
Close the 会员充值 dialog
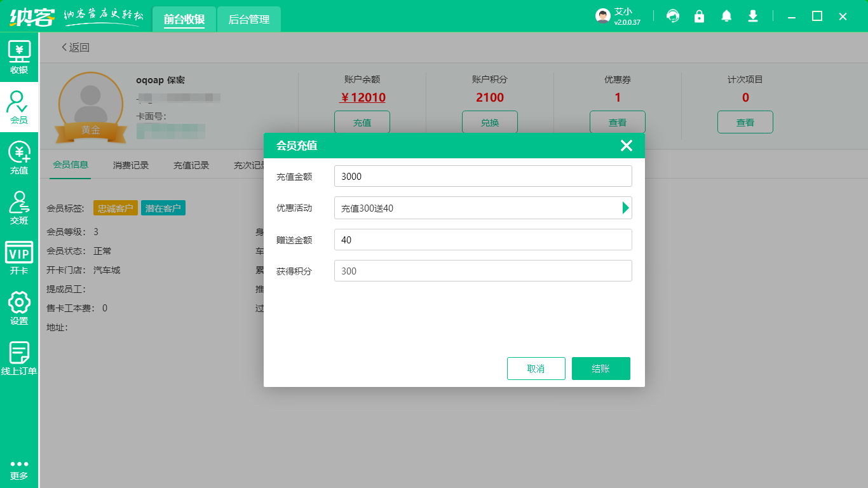[626, 146]
